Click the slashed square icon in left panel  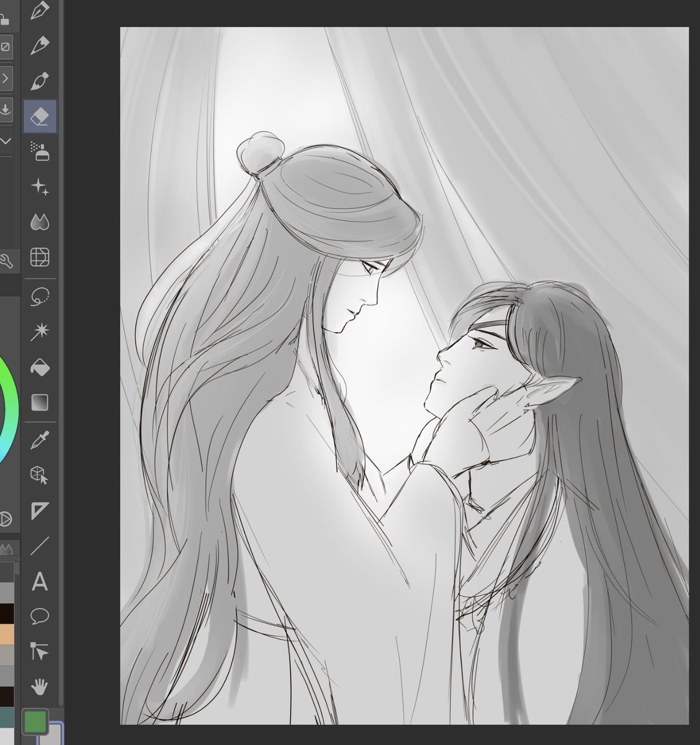5,47
